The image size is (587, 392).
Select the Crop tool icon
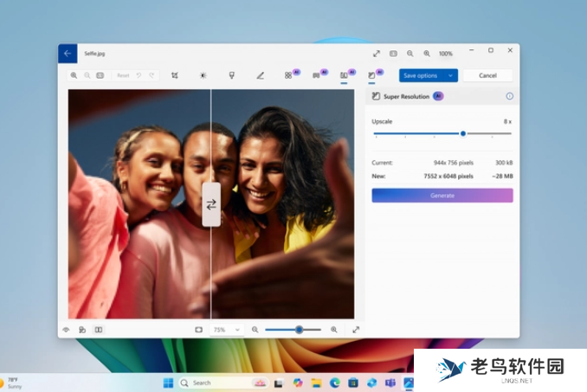tap(175, 75)
